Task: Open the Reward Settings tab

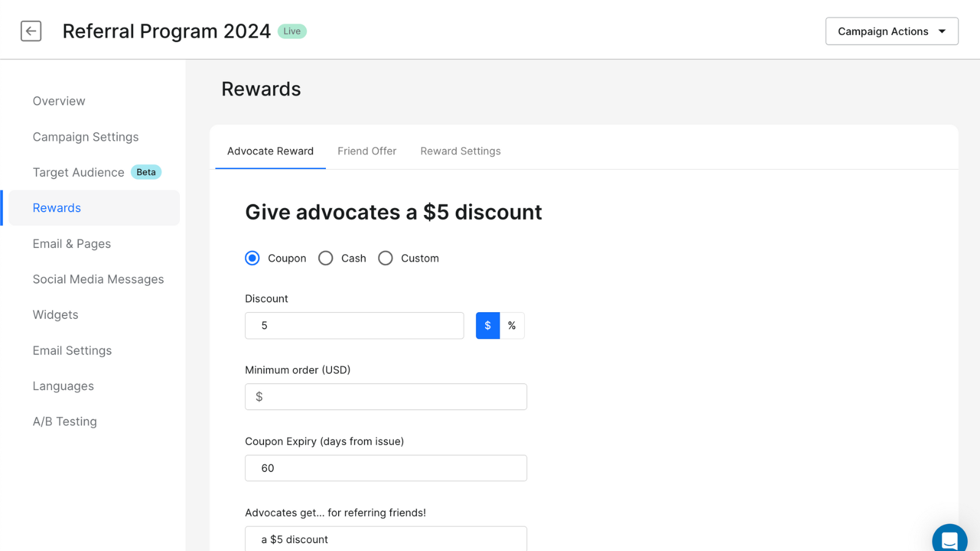Action: (x=460, y=151)
